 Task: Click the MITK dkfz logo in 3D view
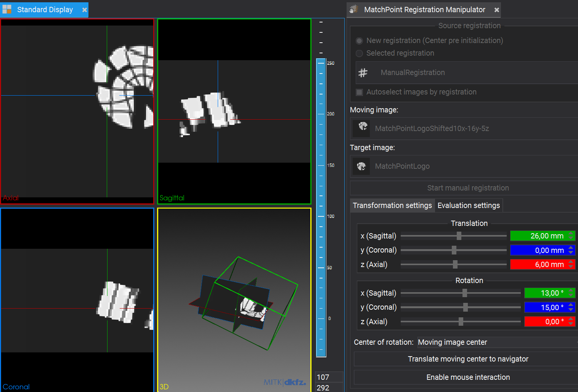pyautogui.click(x=285, y=382)
